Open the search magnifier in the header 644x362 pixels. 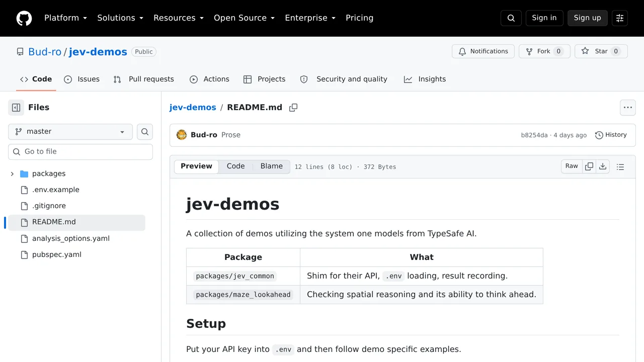(x=511, y=18)
